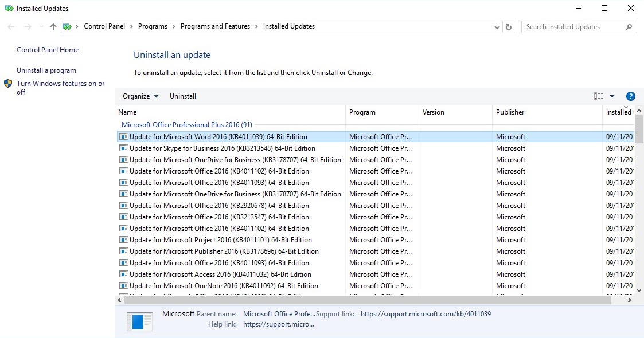Sort by the Installed On column header
The height and width of the screenshot is (338, 644).
click(x=619, y=112)
